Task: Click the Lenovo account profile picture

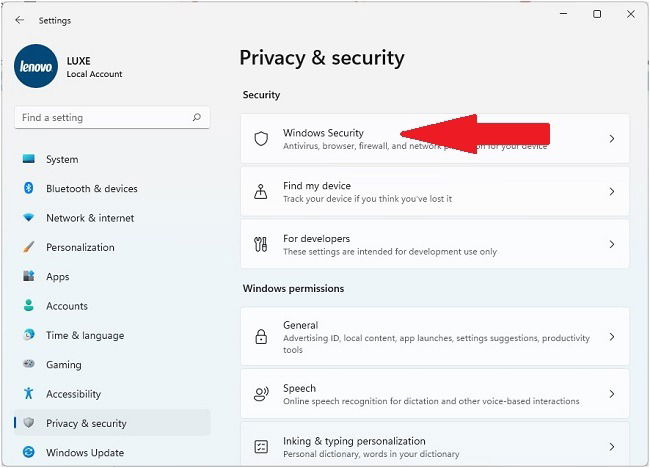Action: (37, 66)
